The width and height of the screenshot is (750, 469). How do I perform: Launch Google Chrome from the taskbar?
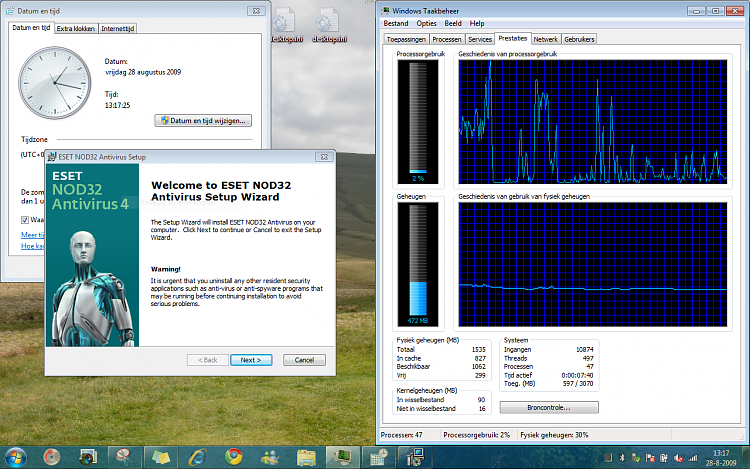point(233,458)
